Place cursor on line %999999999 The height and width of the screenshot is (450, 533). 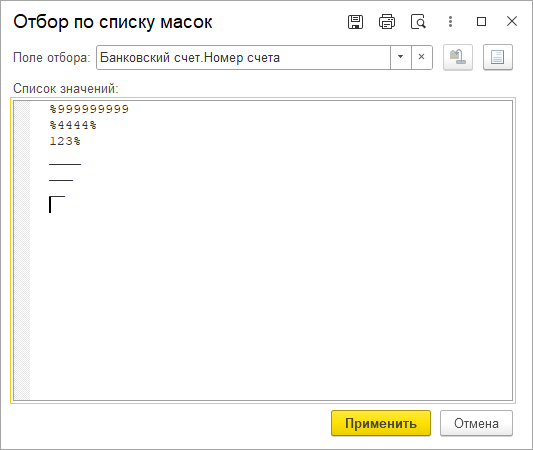tap(89, 109)
